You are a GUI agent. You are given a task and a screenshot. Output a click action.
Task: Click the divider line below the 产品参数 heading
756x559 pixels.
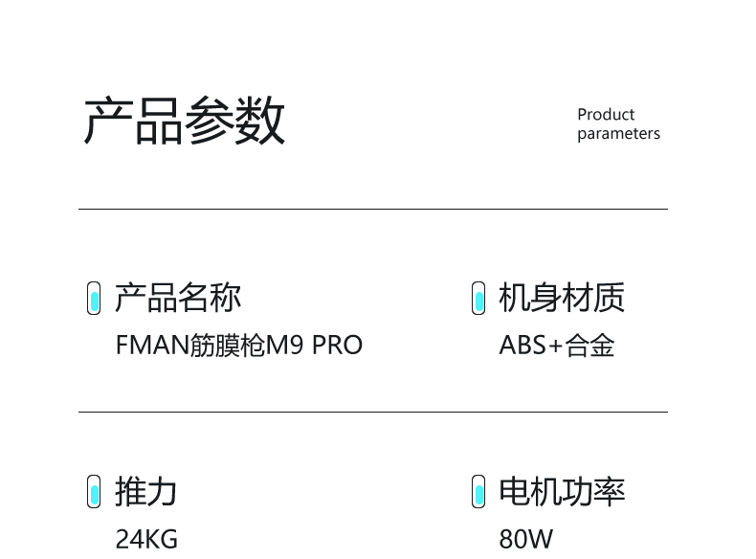[373, 209]
